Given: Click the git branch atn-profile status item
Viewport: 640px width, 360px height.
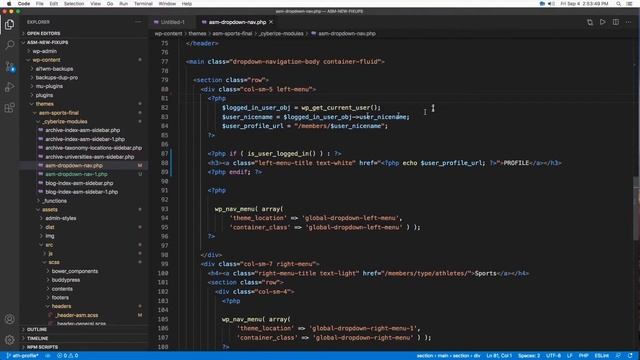Looking at the screenshot, I should point(22,356).
